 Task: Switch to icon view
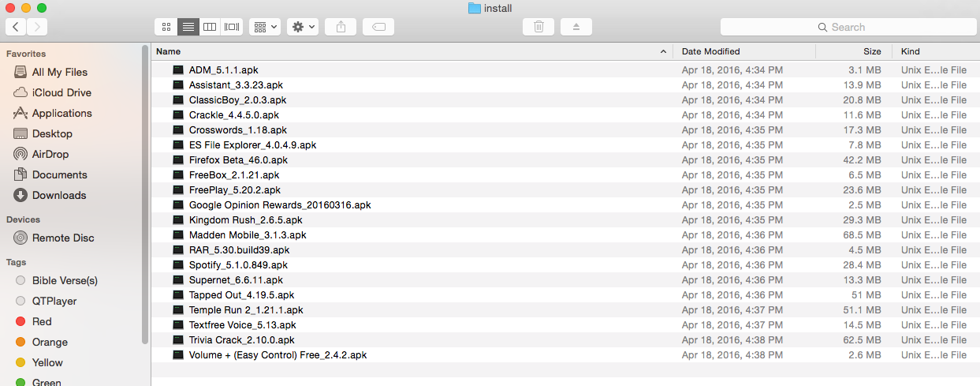click(166, 27)
